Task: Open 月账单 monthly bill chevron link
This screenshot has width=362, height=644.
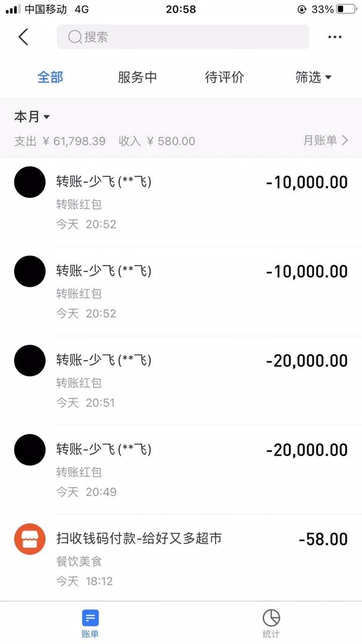Action: 325,141
